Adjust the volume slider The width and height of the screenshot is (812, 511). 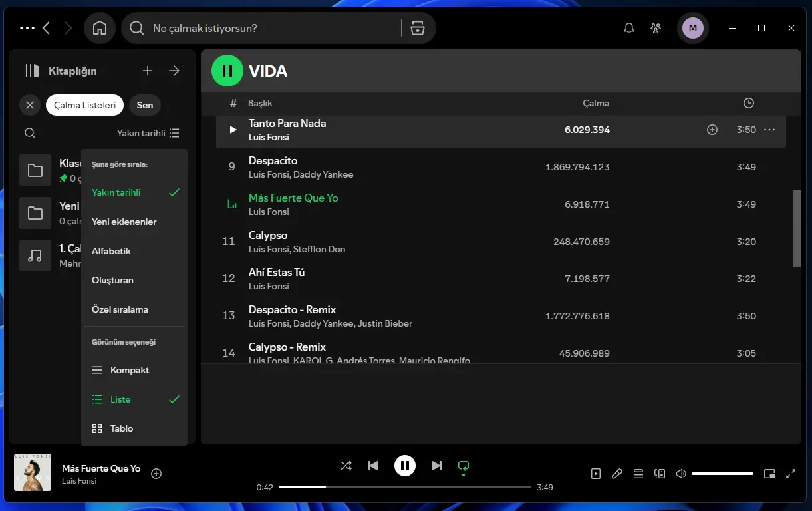[722, 474]
